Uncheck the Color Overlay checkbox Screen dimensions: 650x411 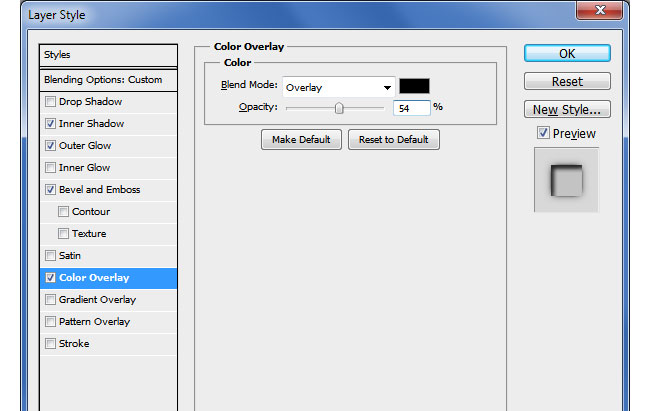50,277
